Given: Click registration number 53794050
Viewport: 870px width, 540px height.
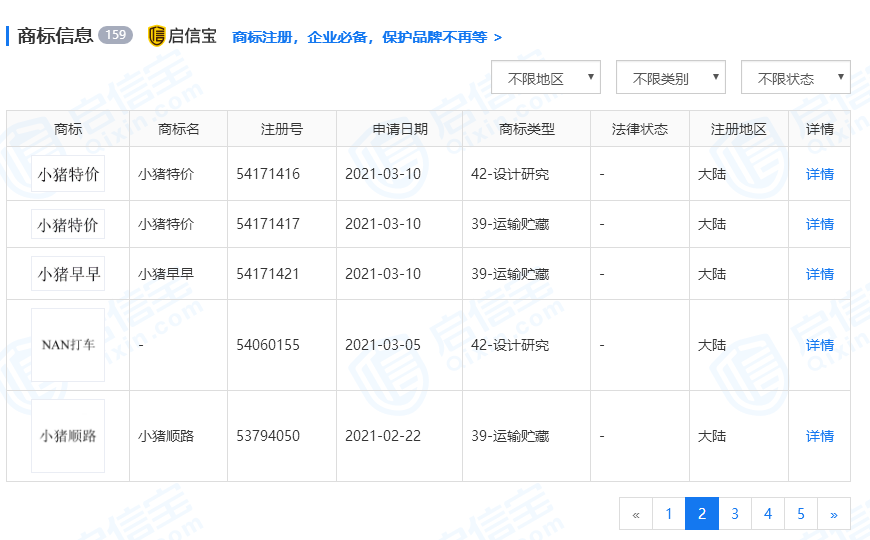Looking at the screenshot, I should (x=268, y=436).
